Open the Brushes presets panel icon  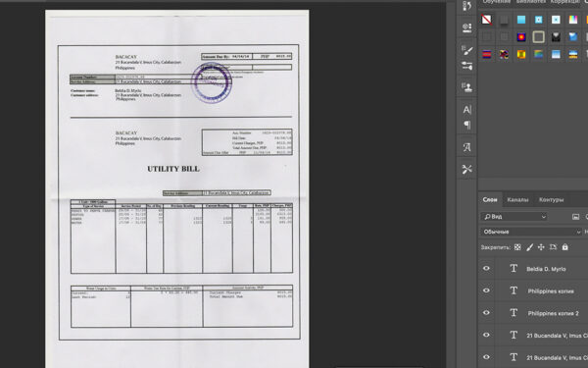[466, 66]
